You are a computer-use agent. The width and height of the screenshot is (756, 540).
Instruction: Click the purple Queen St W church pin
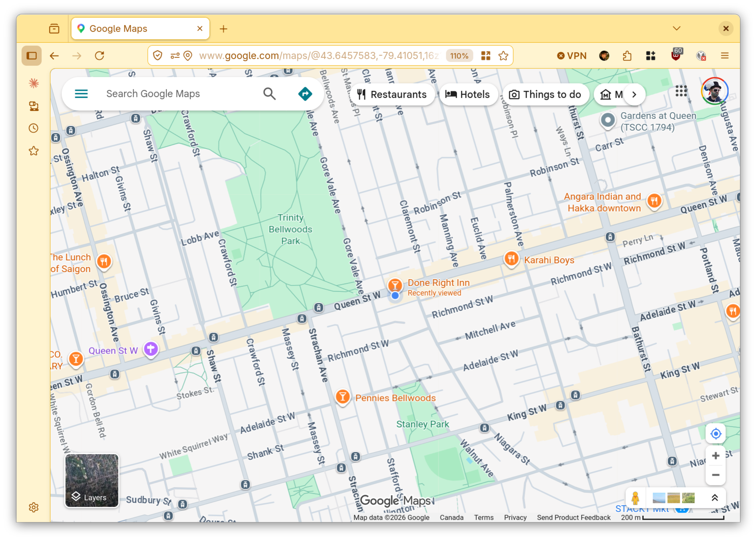(x=151, y=349)
